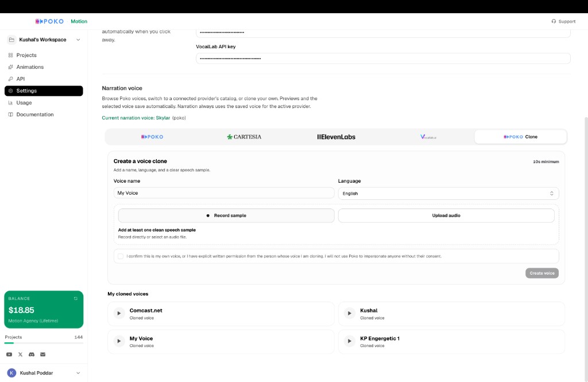Click Current narration voice: Skylar link
This screenshot has height=382, width=588.
[136, 118]
